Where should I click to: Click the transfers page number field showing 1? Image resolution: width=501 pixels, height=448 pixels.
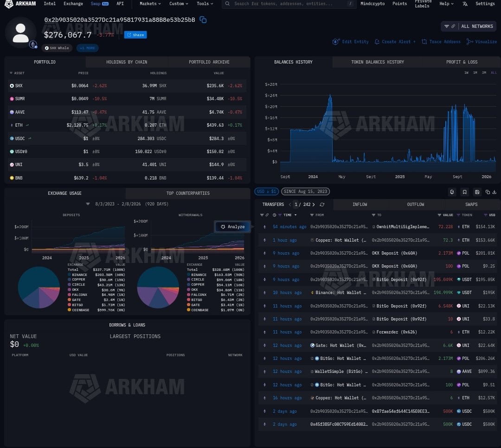[296, 205]
